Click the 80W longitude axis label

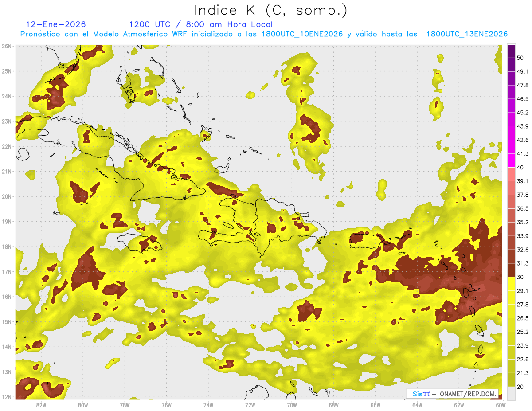[x=82, y=405]
